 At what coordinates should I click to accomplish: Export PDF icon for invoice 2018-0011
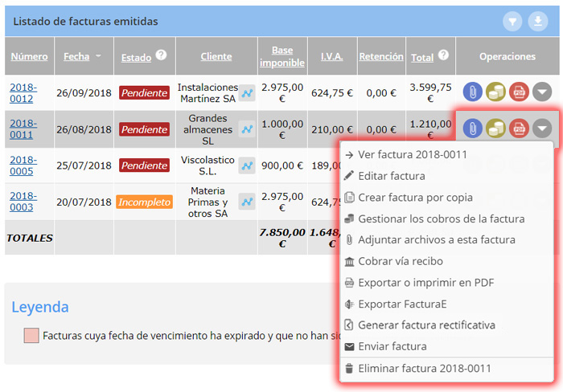(520, 128)
